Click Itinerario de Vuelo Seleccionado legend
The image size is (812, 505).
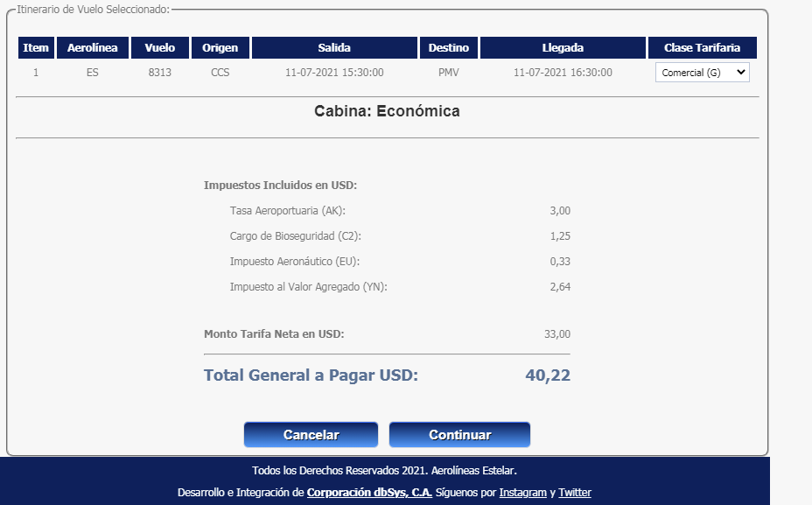click(94, 10)
